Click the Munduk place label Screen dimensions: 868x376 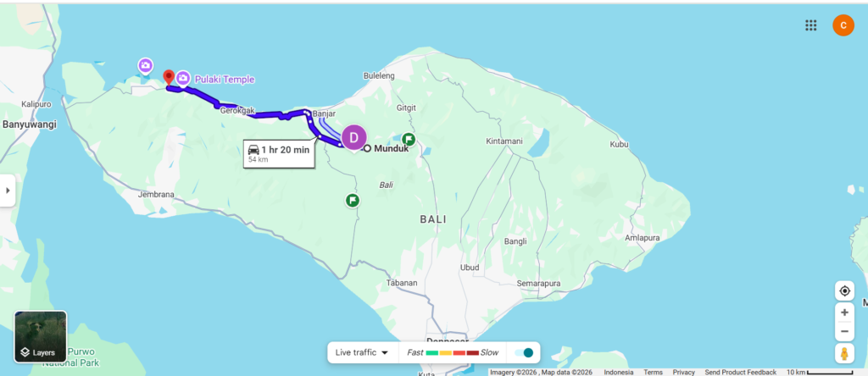click(391, 148)
